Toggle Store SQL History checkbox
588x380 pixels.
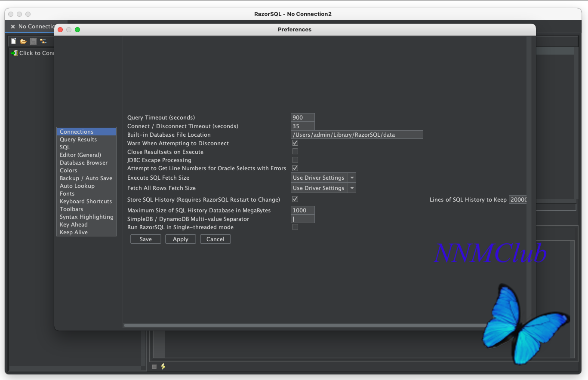295,199
